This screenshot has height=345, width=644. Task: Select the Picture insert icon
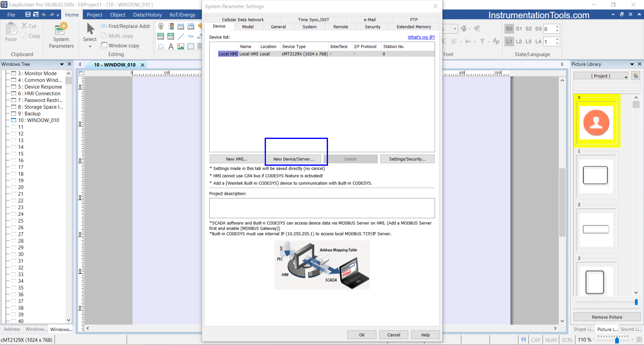pos(181,46)
